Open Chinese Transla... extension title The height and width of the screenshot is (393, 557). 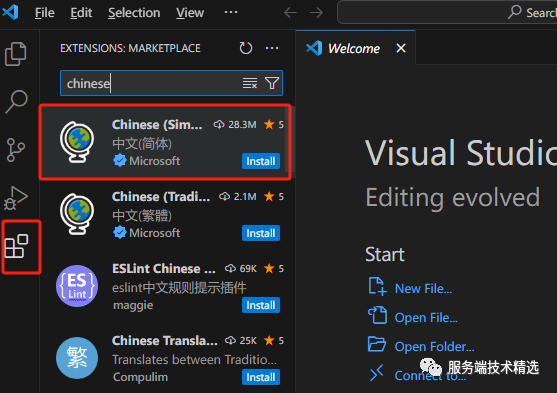tap(165, 340)
